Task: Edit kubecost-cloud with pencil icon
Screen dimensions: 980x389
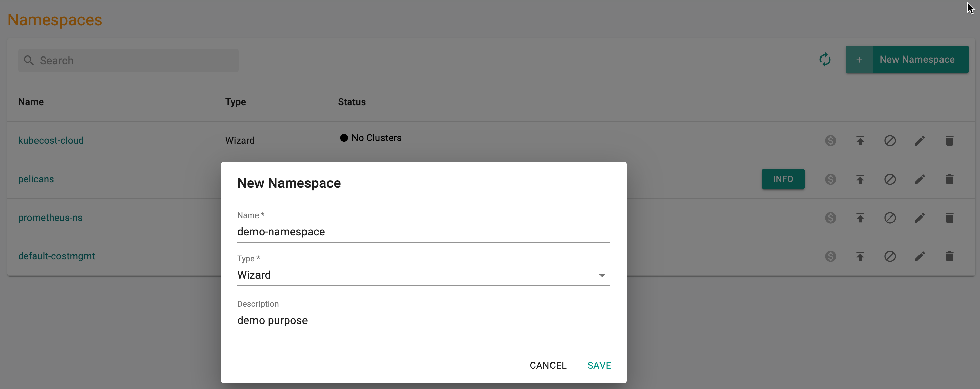Action: click(920, 141)
